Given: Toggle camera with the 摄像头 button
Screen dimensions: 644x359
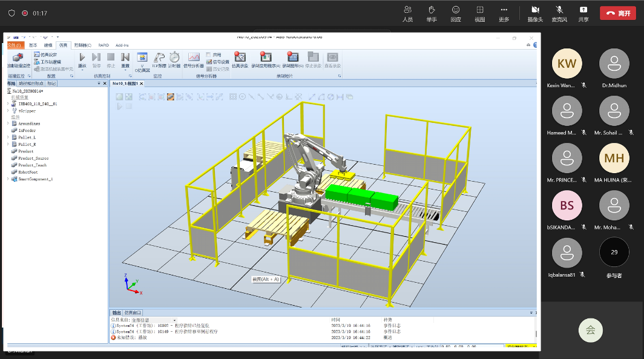Looking at the screenshot, I should (535, 13).
